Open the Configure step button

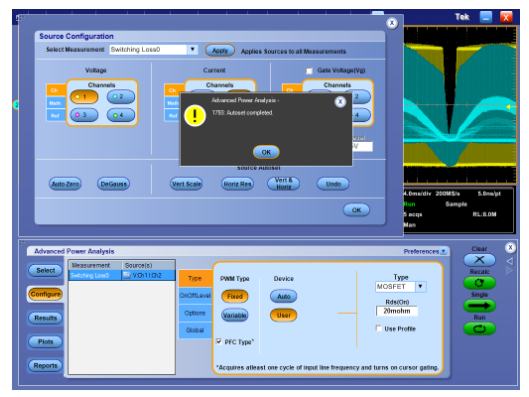pos(46,294)
